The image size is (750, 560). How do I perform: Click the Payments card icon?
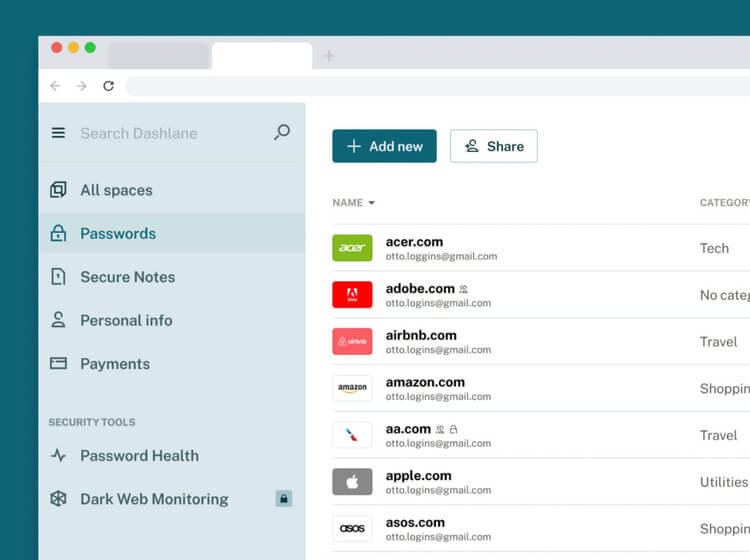pos(58,363)
